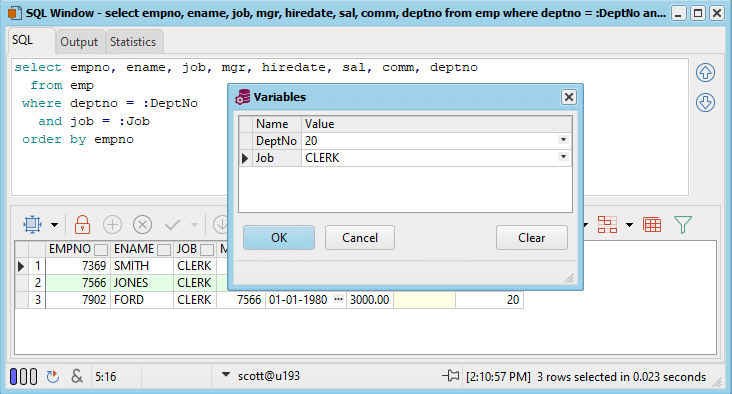Viewport: 732px width, 394px height.
Task: Click the SQL Window title icon
Action: click(14, 13)
